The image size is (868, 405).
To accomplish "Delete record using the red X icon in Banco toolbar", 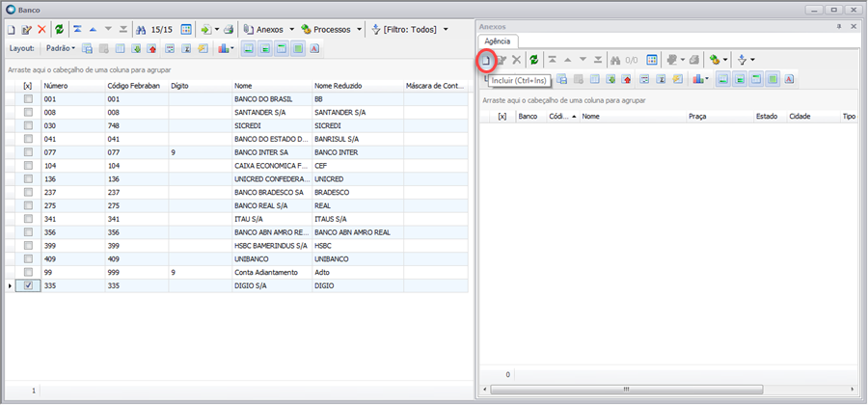I will (41, 29).
